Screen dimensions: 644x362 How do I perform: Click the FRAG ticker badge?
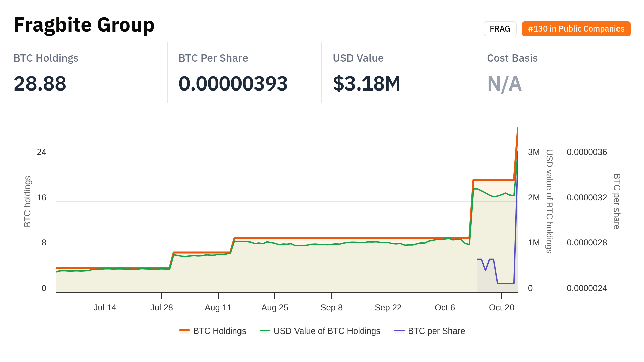(500, 29)
